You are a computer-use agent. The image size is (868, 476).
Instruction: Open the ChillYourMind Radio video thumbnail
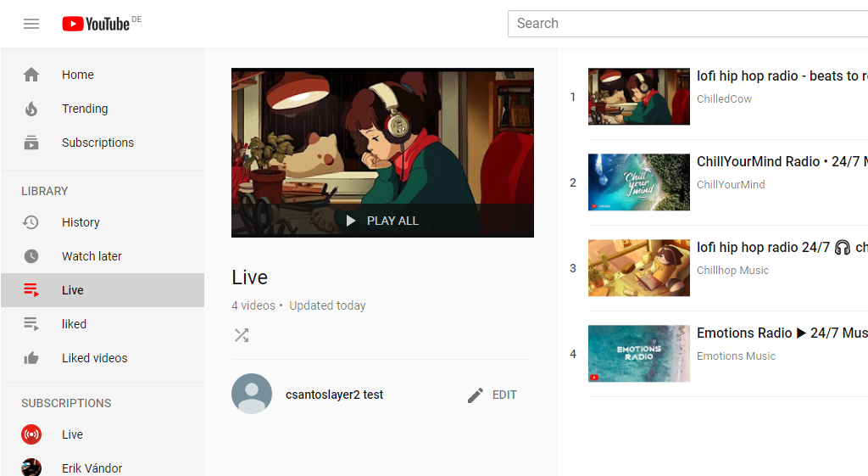point(638,182)
